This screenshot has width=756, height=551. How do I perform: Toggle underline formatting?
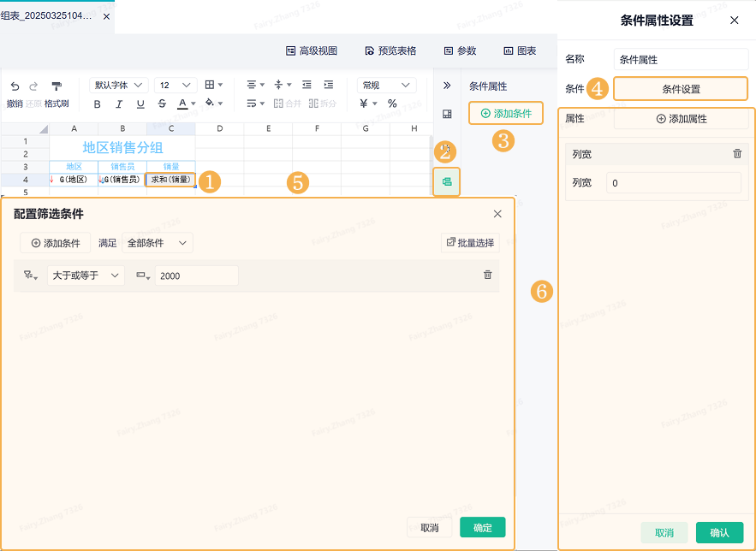coord(140,104)
